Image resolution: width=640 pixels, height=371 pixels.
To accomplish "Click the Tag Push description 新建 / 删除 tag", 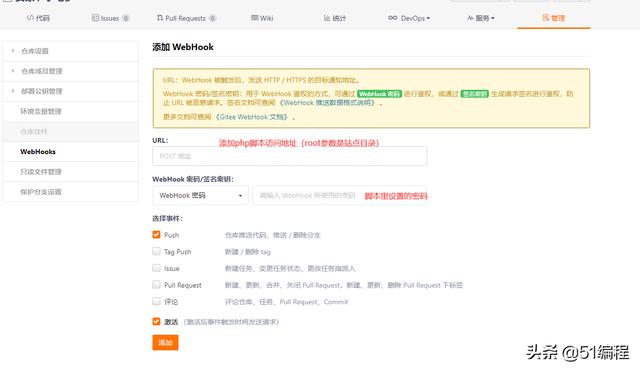I will [x=248, y=252].
